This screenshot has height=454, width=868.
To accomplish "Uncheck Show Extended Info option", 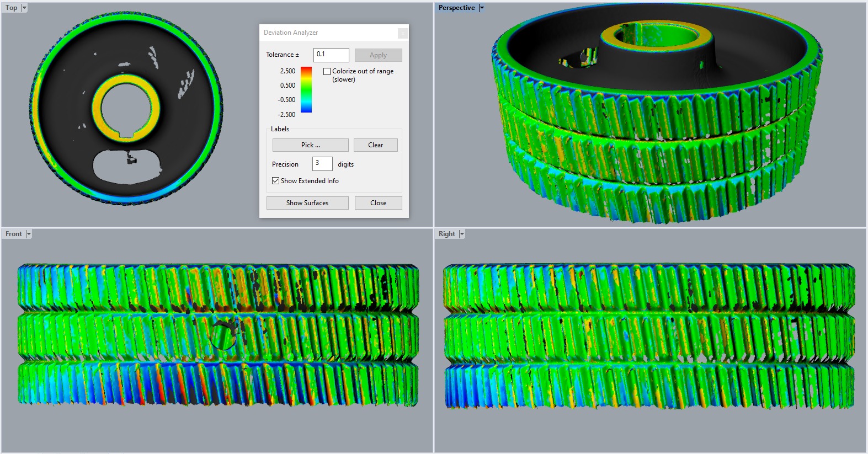I will [275, 181].
